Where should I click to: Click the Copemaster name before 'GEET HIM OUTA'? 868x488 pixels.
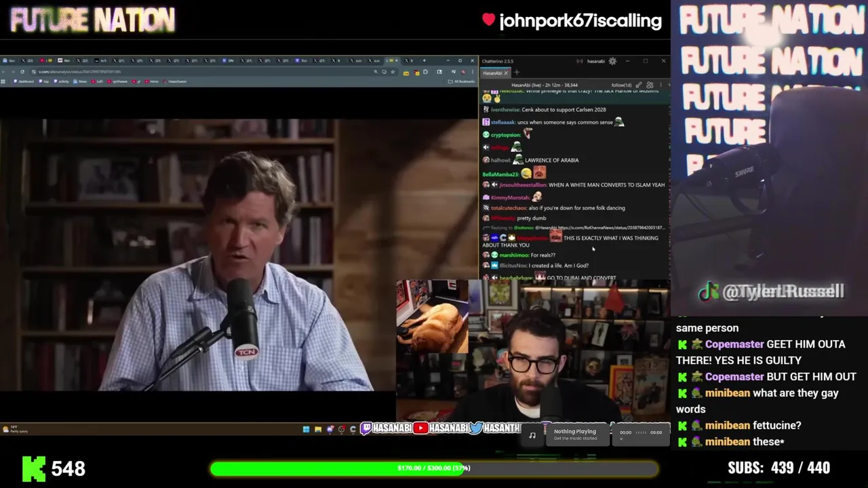point(734,344)
